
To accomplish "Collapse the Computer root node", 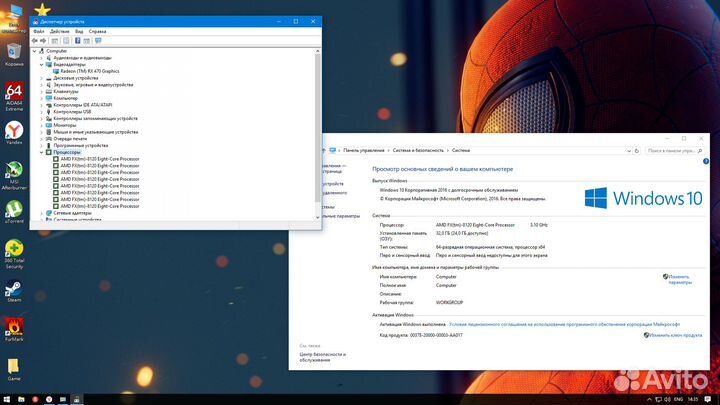I will tap(34, 51).
